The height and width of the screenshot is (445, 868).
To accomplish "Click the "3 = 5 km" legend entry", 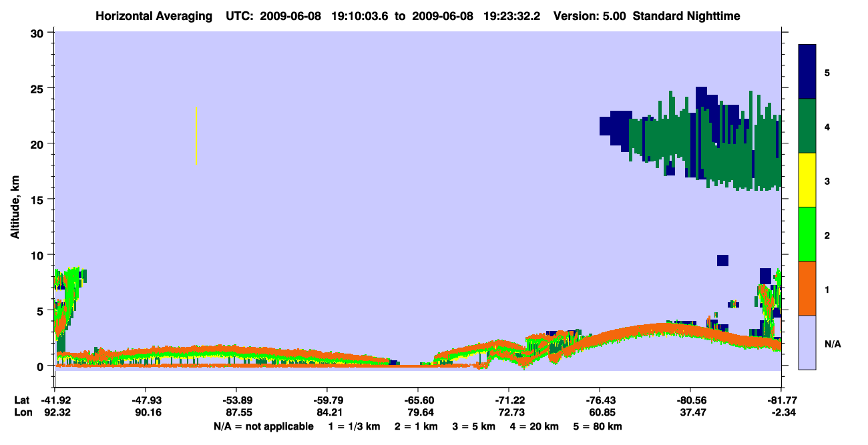I will click(473, 426).
